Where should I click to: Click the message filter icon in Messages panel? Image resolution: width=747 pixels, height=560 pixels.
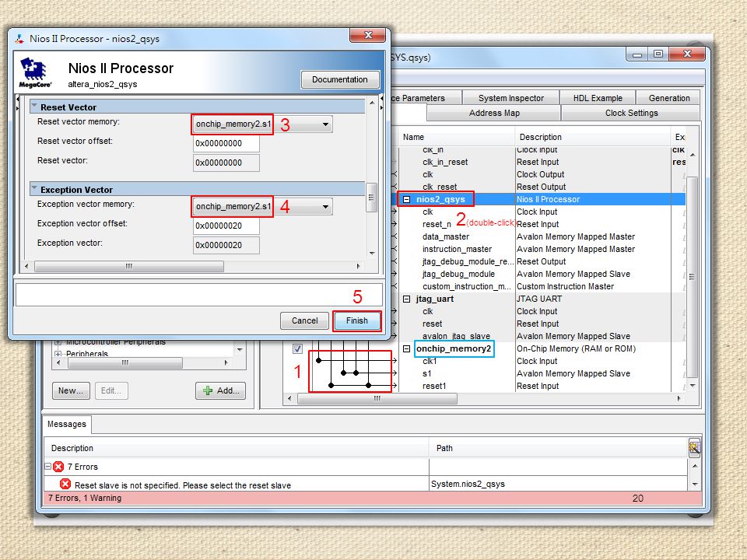(694, 448)
